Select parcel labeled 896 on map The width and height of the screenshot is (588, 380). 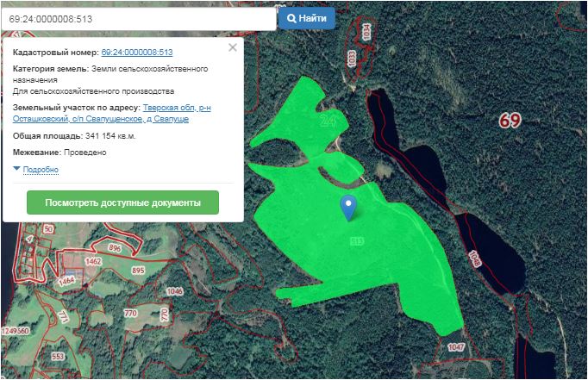tap(116, 248)
